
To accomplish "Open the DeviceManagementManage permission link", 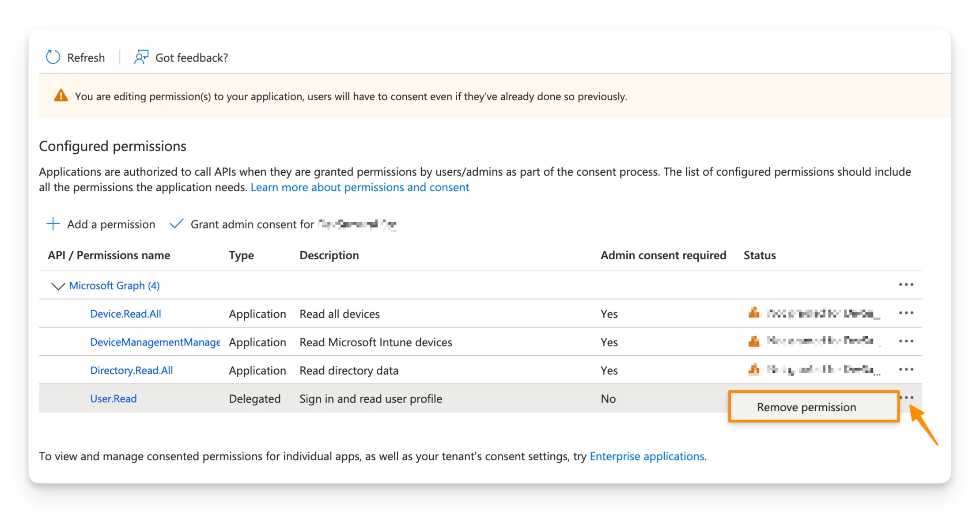I will [155, 342].
